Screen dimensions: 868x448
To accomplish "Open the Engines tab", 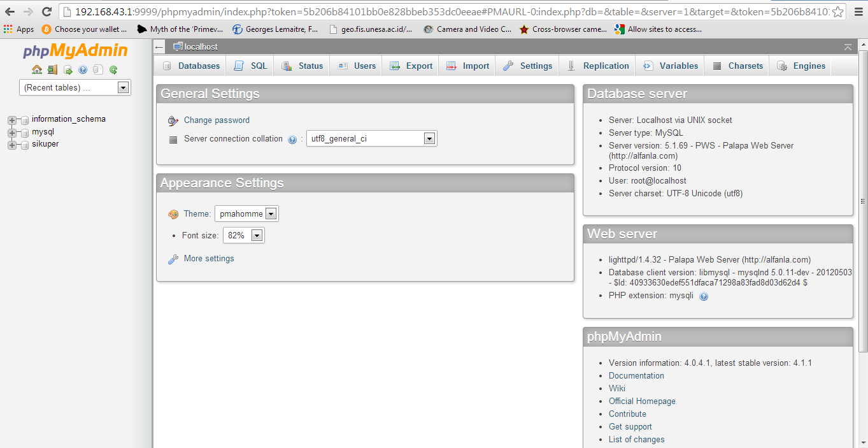I will 801,66.
